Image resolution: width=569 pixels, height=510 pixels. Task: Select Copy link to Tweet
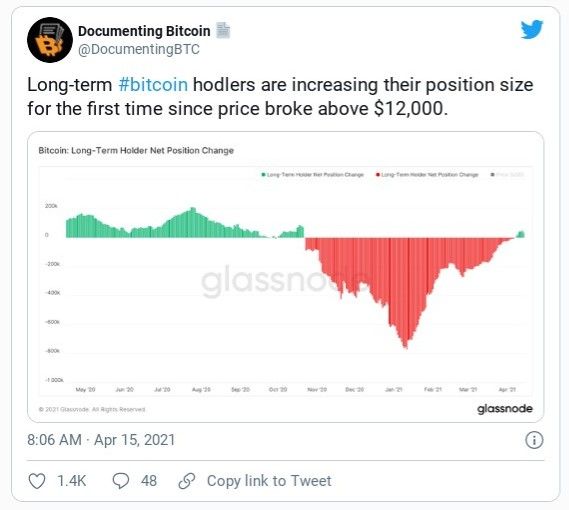(269, 481)
